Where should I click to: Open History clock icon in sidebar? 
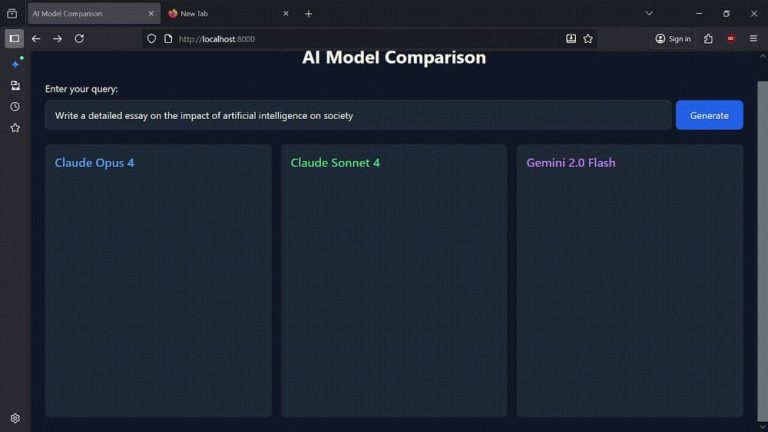point(15,107)
